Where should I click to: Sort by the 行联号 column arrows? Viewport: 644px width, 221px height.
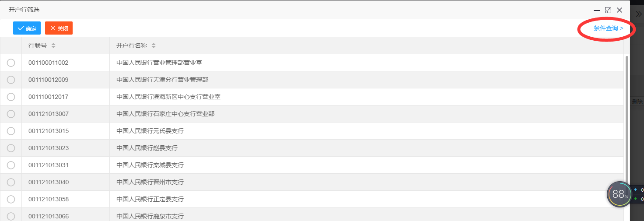point(53,46)
